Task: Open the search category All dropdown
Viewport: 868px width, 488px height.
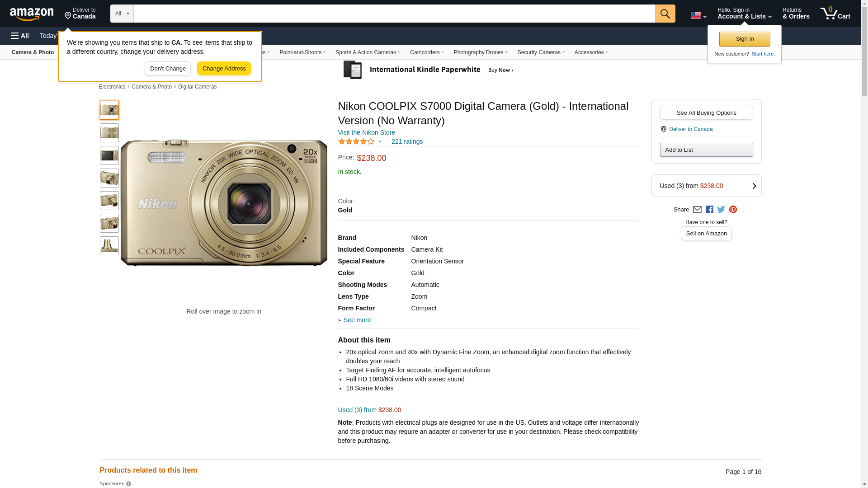Action: pyautogui.click(x=122, y=14)
